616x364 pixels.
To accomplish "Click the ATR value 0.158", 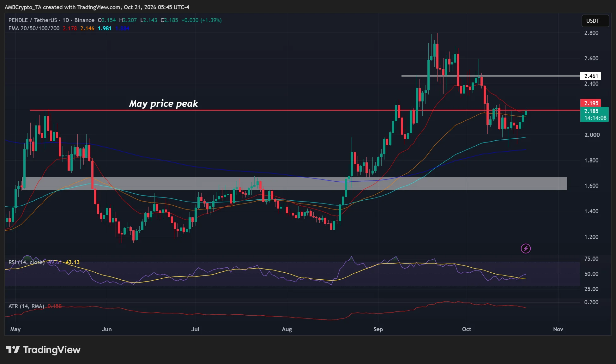I will tap(55, 306).
